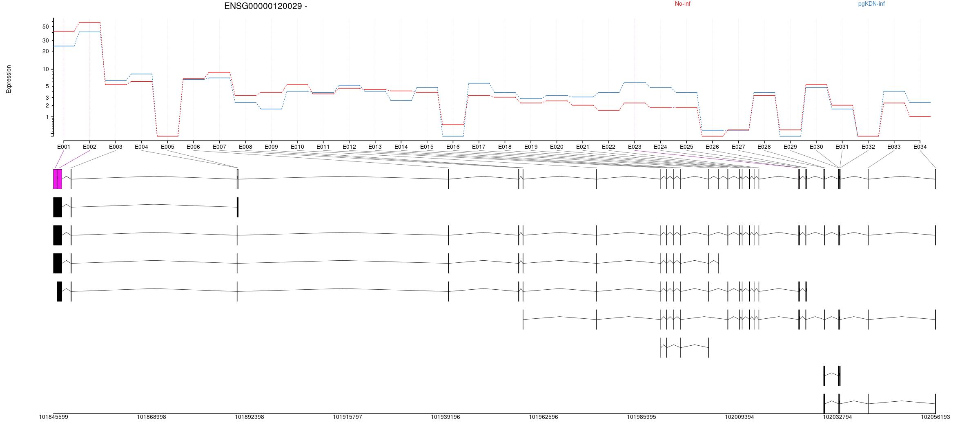Click exon label E029
The height and width of the screenshot is (425, 980).
(x=790, y=147)
